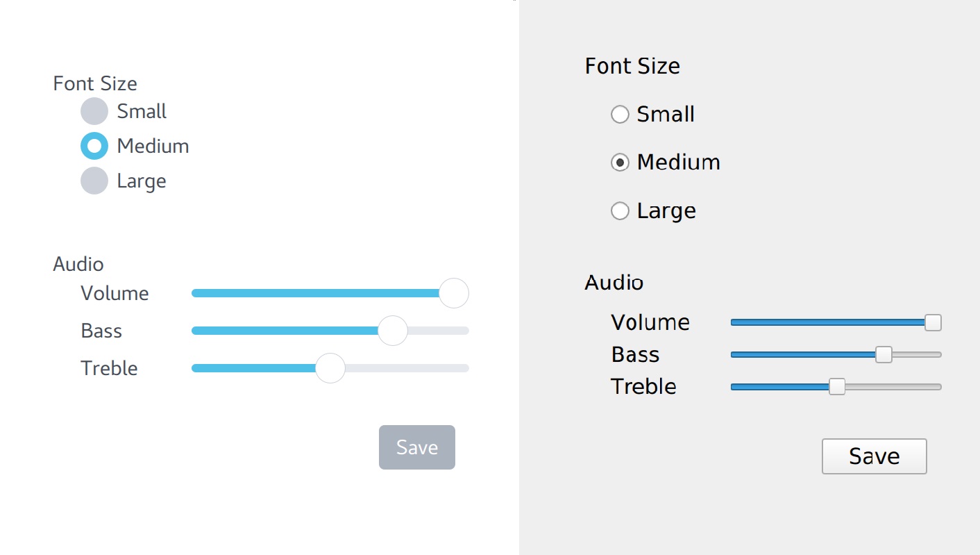This screenshot has width=980, height=555.
Task: Select the Medium radio button in white panel
Action: 94,146
